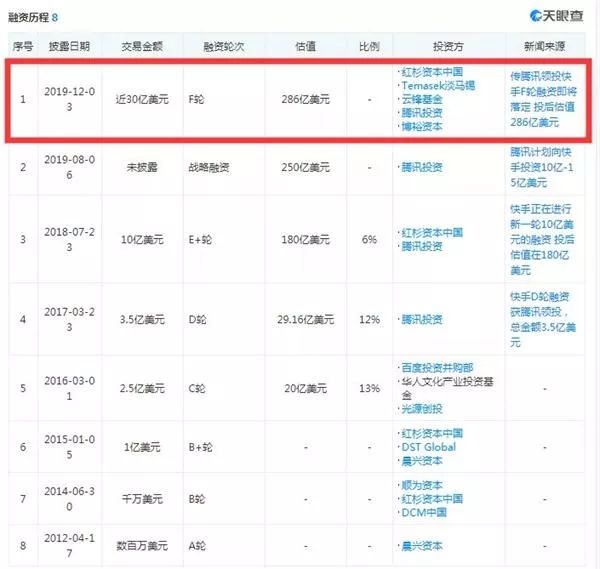600x569 pixels.
Task: Click the 20亿美元 valuation cell
Action: coord(305,388)
